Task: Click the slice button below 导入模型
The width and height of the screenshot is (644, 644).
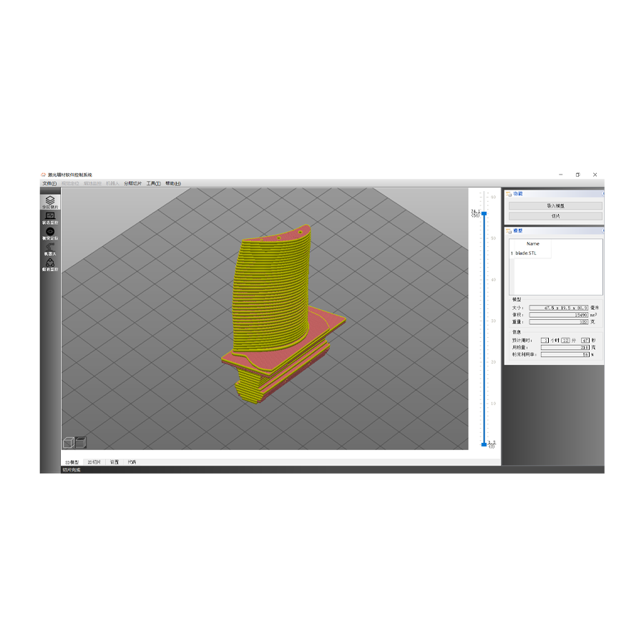Action: (x=555, y=216)
